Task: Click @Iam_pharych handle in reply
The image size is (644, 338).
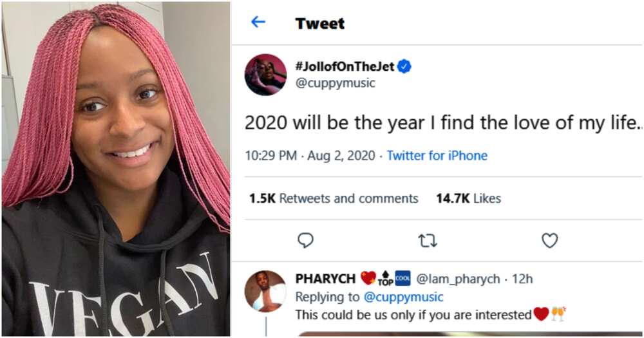Action: pos(458,279)
